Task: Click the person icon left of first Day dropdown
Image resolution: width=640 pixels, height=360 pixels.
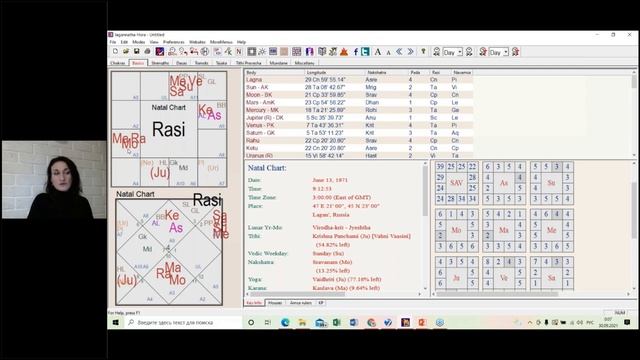Action: tap(436, 51)
